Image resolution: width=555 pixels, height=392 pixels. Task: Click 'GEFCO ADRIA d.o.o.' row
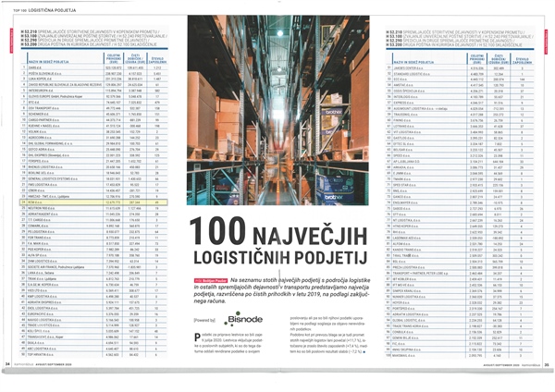93,149
